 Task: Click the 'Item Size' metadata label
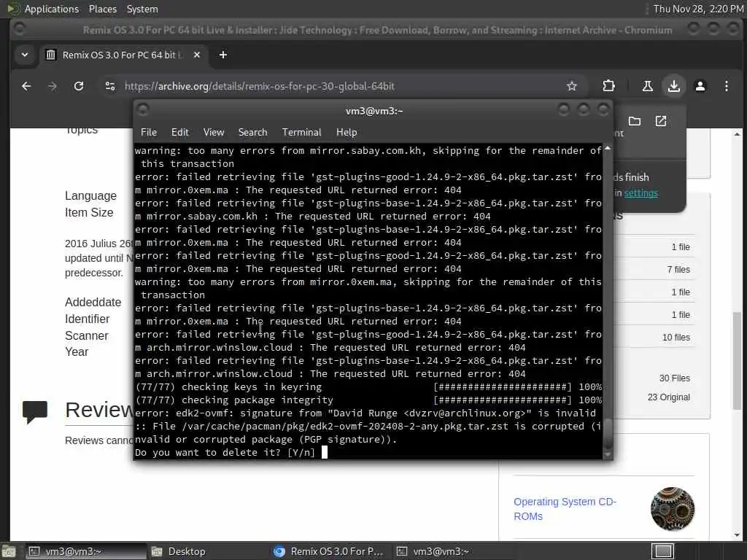coord(89,212)
